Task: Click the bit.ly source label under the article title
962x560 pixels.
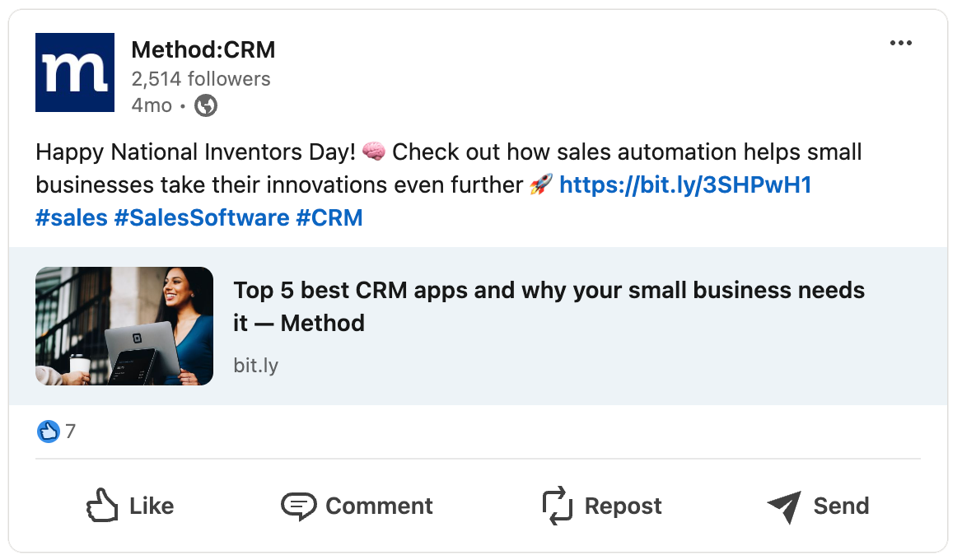Action: coord(255,365)
